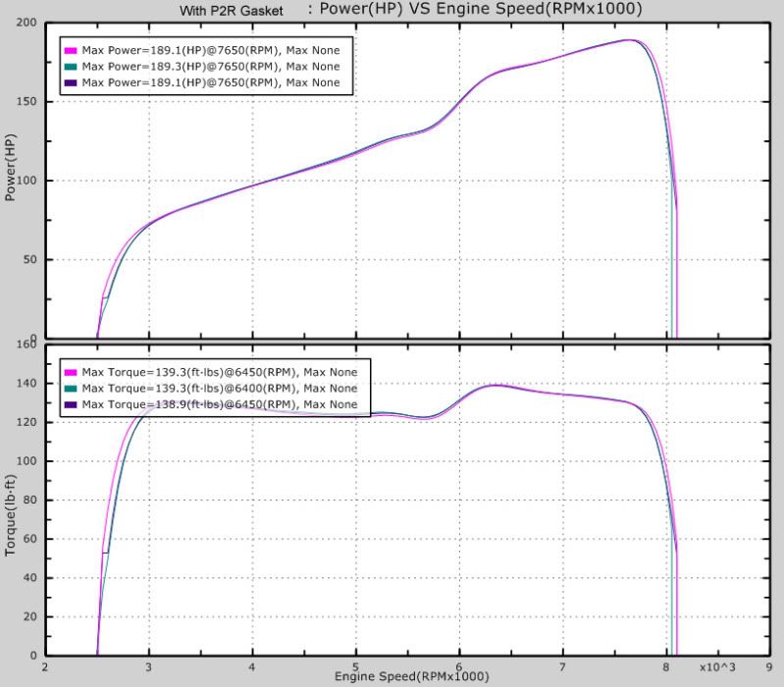Image resolution: width=784 pixels, height=687 pixels.
Task: Click the power curve peak near 7650 RPM
Action: 629,40
